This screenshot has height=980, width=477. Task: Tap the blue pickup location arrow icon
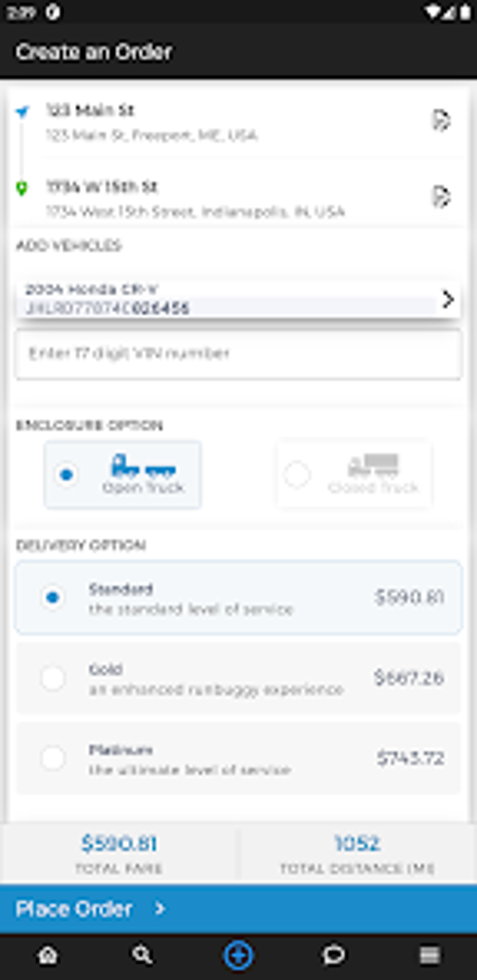[22, 112]
